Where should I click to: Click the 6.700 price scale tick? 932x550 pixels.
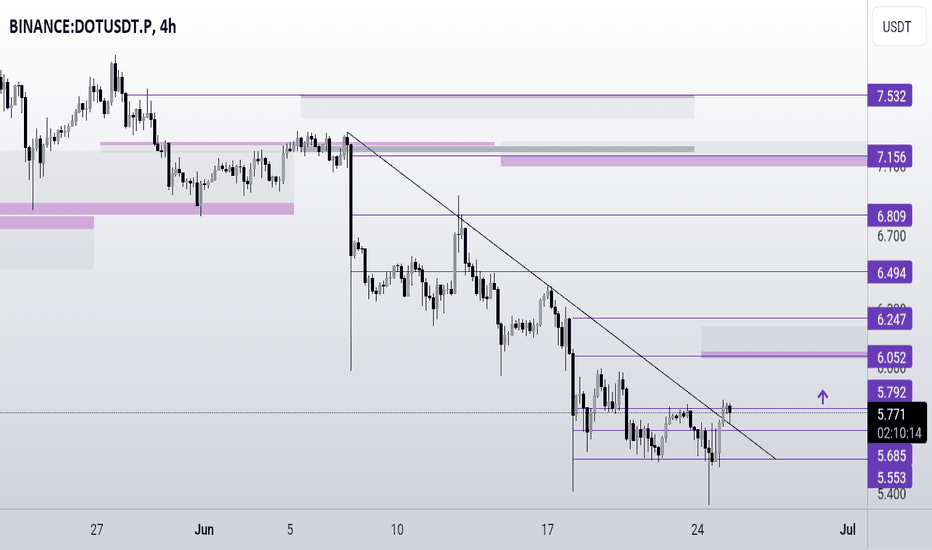point(891,236)
